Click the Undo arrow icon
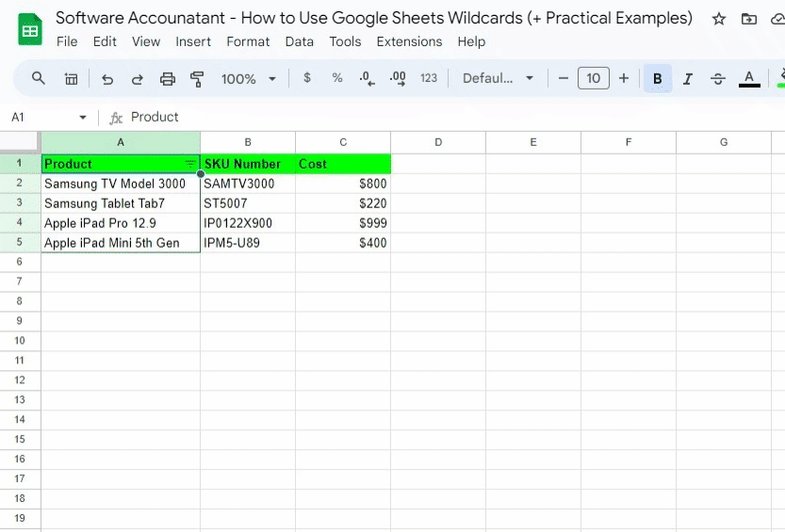The width and height of the screenshot is (785, 532). pyautogui.click(x=107, y=79)
